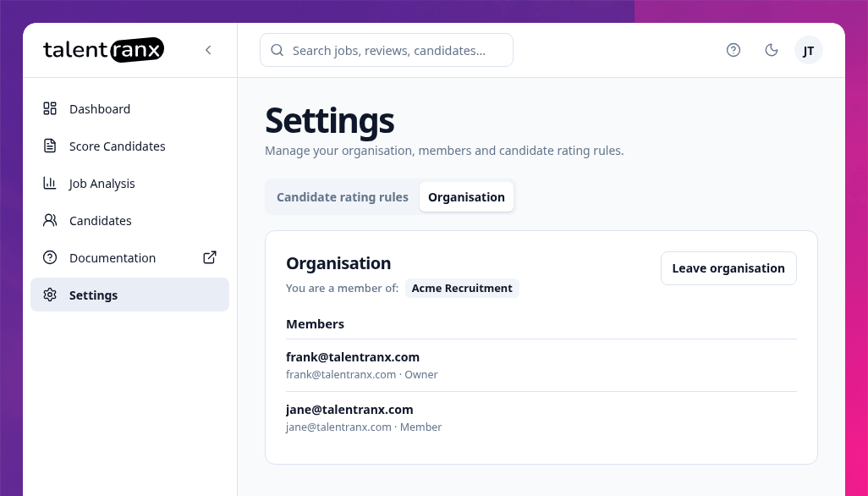Image resolution: width=868 pixels, height=496 pixels.
Task: Click the search magnifier icon
Action: point(277,51)
